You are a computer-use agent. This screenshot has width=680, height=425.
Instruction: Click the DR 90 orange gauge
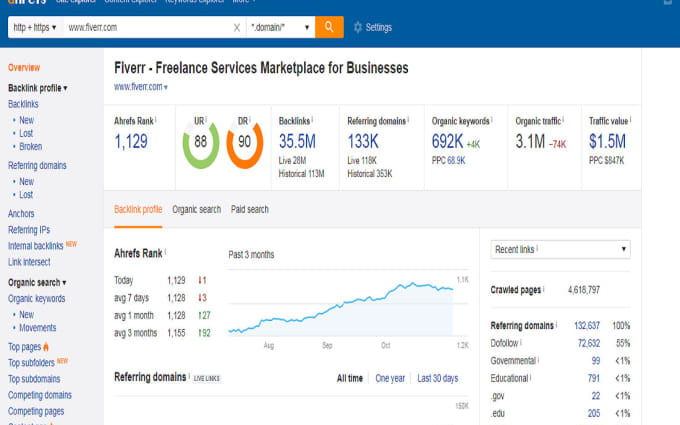tap(245, 145)
